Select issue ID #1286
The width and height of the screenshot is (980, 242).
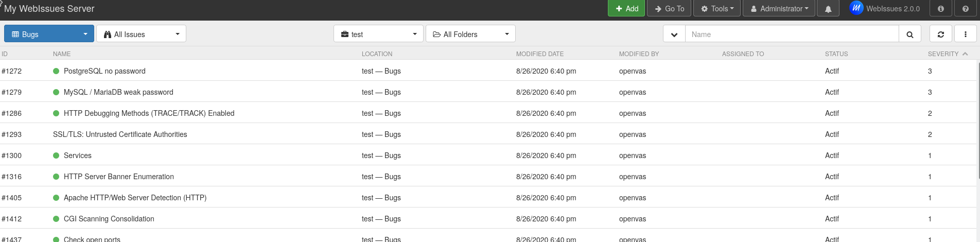[12, 113]
